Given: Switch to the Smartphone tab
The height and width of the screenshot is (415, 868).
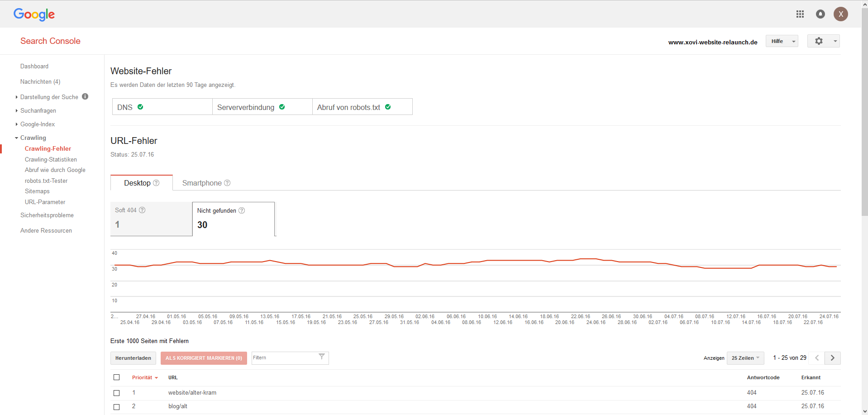Looking at the screenshot, I should (x=206, y=183).
